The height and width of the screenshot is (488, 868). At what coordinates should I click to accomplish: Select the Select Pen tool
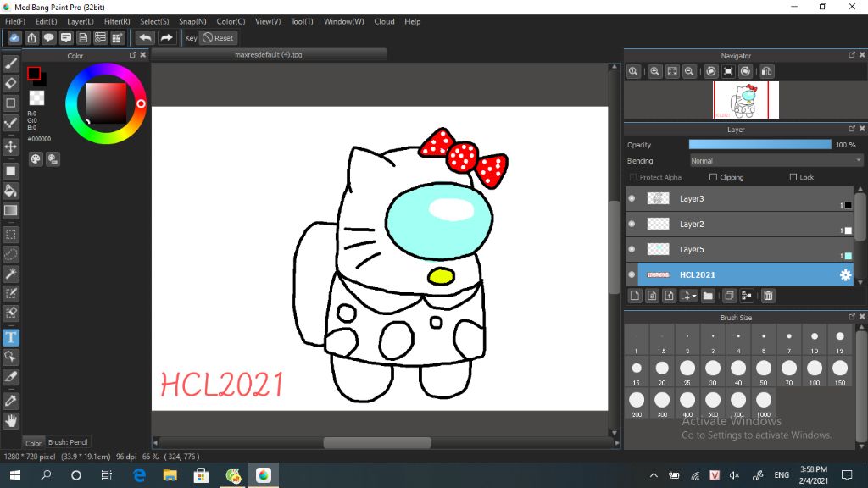coord(10,293)
